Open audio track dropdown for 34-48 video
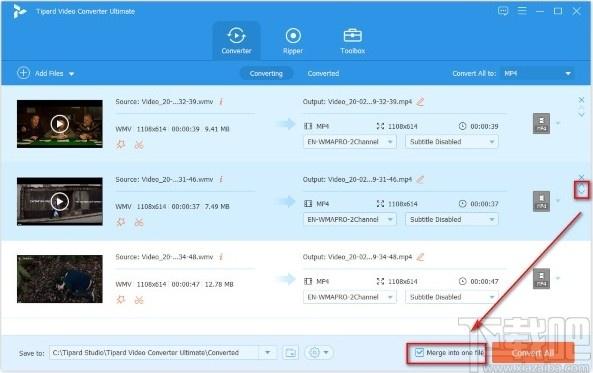This screenshot has height=373, width=593. [x=350, y=297]
